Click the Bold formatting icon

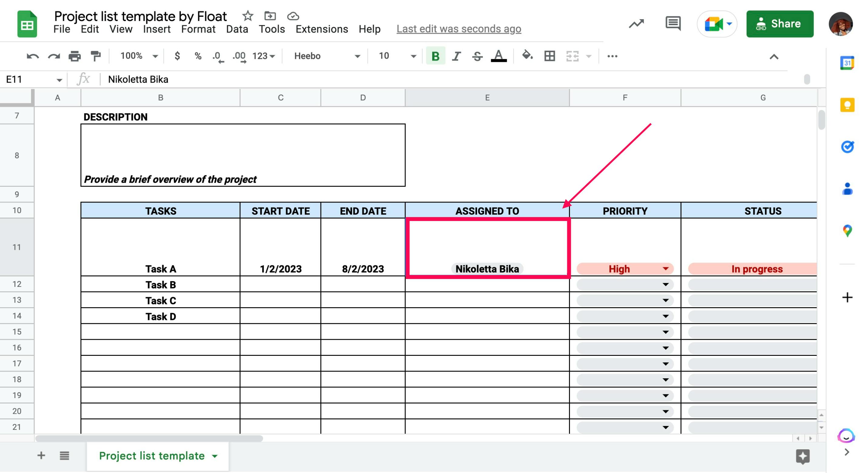pyautogui.click(x=435, y=56)
